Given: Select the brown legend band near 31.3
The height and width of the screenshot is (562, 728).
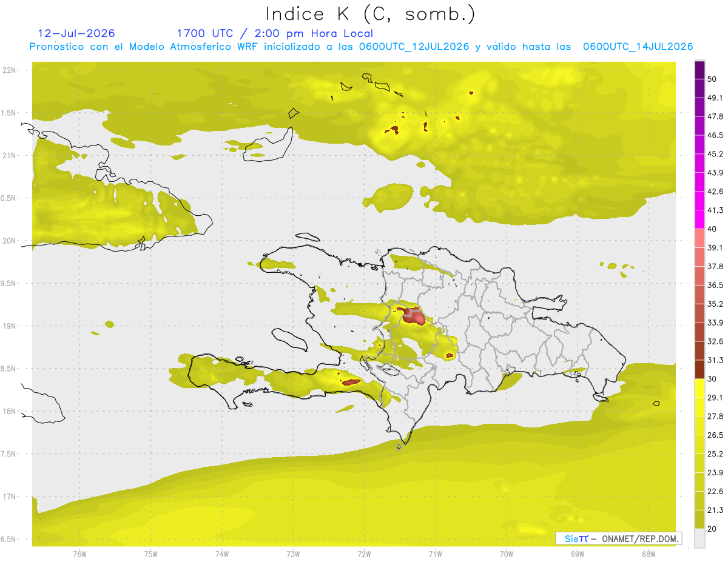Looking at the screenshot, I should [699, 369].
